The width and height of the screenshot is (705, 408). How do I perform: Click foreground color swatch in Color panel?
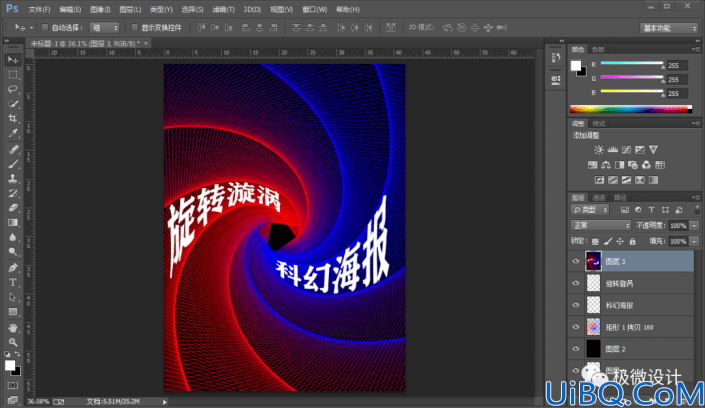pyautogui.click(x=576, y=66)
